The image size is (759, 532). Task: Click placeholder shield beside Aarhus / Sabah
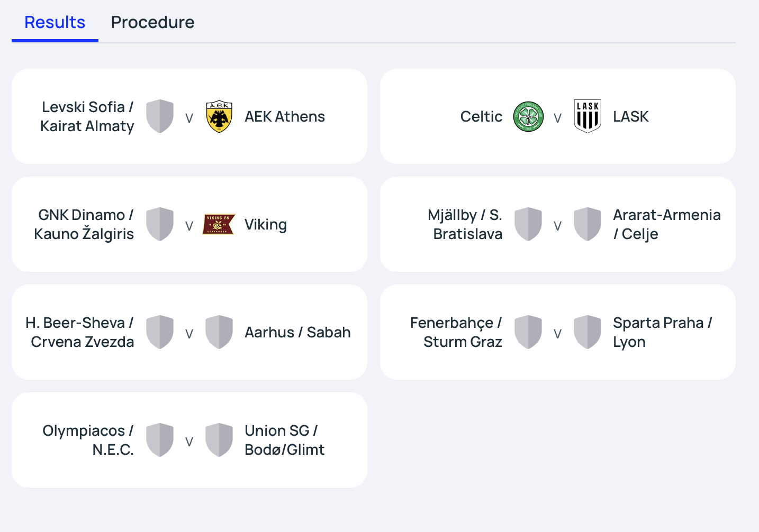tap(219, 332)
